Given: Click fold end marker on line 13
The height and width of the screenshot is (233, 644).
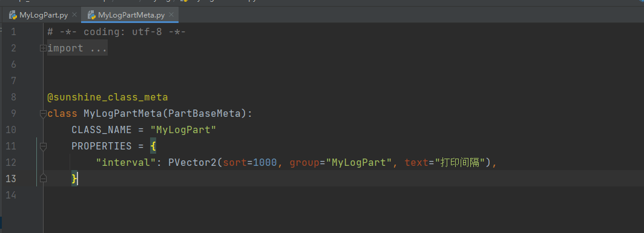Looking at the screenshot, I should click(x=43, y=179).
